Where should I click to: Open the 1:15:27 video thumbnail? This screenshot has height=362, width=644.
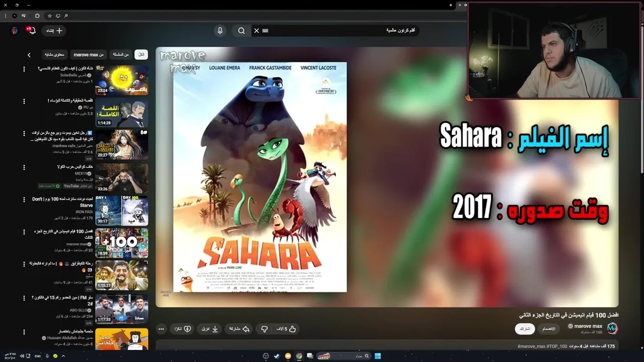pyautogui.click(x=122, y=275)
